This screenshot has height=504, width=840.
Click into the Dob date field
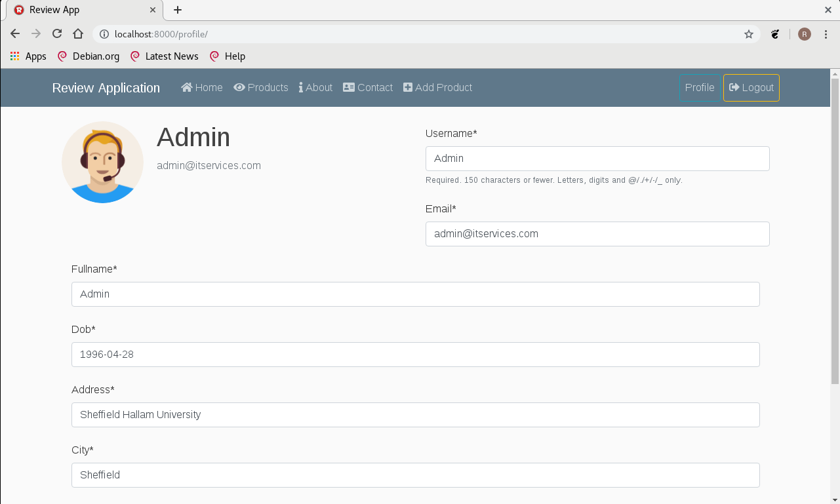pos(415,355)
